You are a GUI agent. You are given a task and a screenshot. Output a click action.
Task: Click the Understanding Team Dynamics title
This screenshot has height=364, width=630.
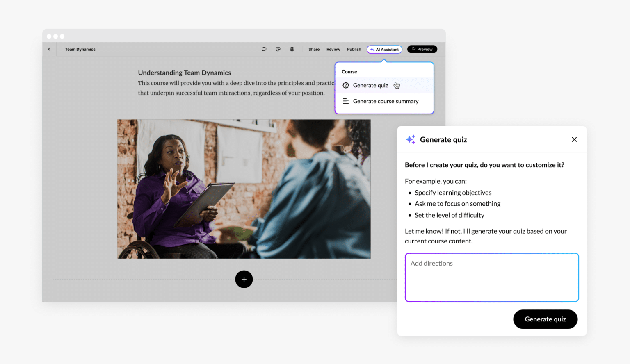[185, 73]
